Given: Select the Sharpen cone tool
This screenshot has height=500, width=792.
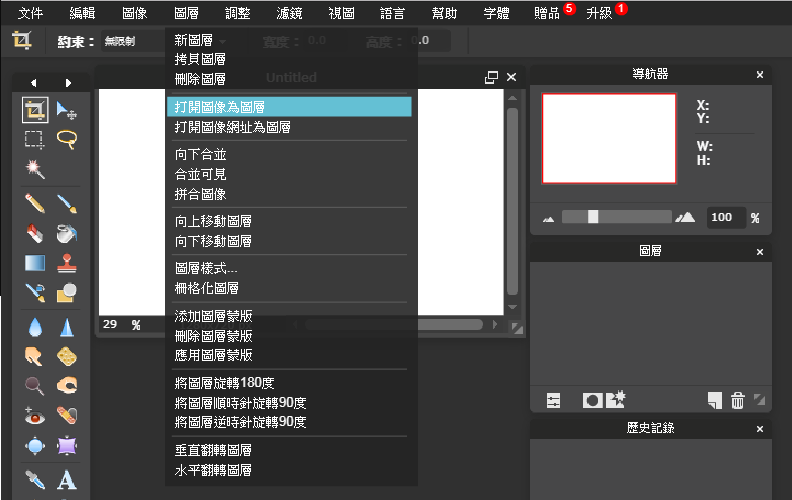Looking at the screenshot, I should click(67, 327).
